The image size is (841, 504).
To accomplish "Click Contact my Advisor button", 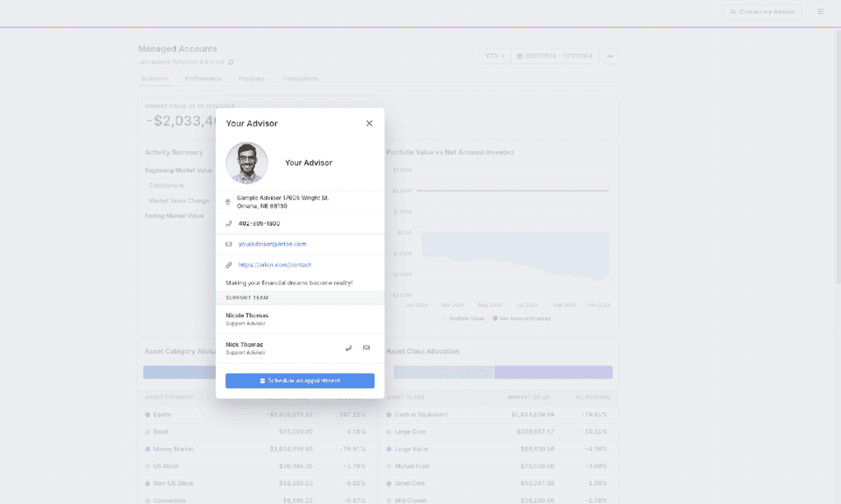I will tap(762, 11).
